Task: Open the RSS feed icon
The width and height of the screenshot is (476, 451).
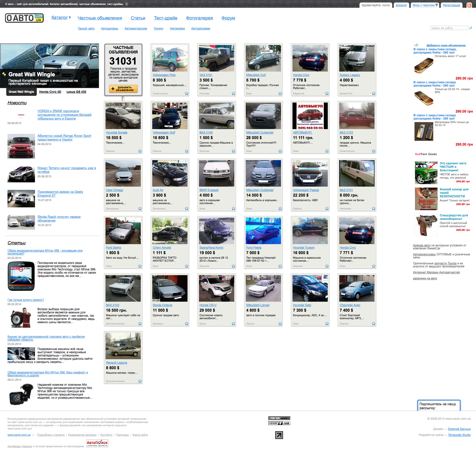Action: point(469,5)
